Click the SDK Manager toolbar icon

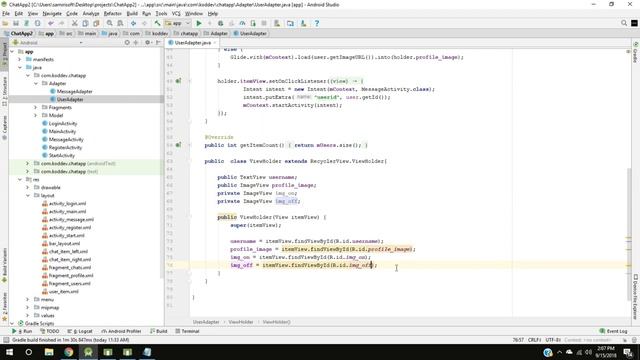(303, 23)
